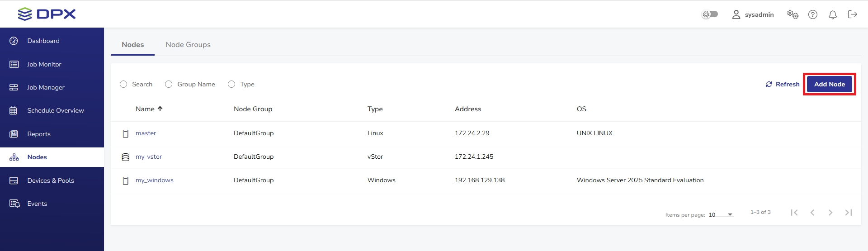Open the Items per page dropdown

[x=721, y=215]
